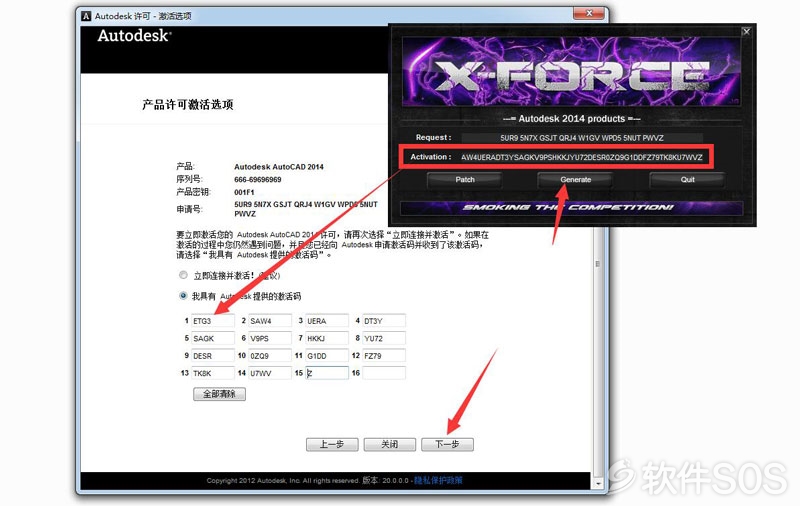The image size is (800, 506).
Task: Click the serial number text 666-69696969
Action: coord(258,180)
